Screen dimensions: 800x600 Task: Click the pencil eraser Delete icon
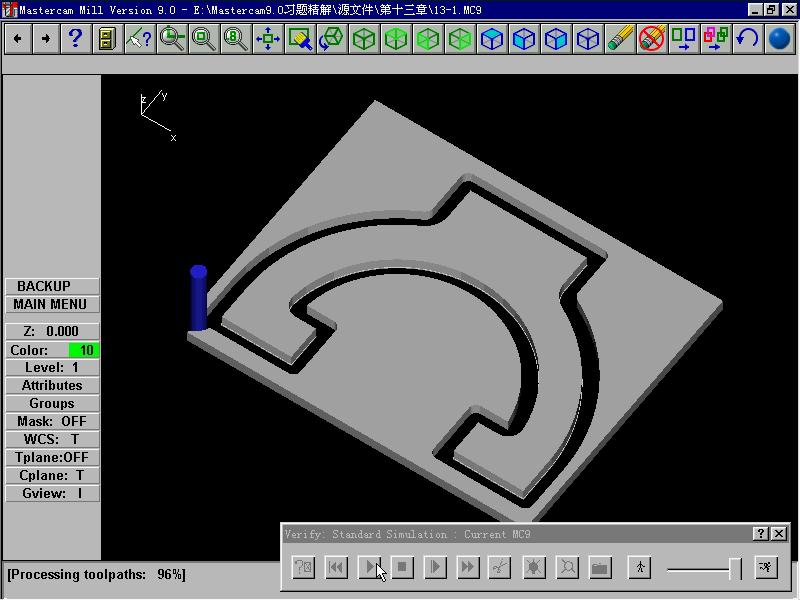620,38
